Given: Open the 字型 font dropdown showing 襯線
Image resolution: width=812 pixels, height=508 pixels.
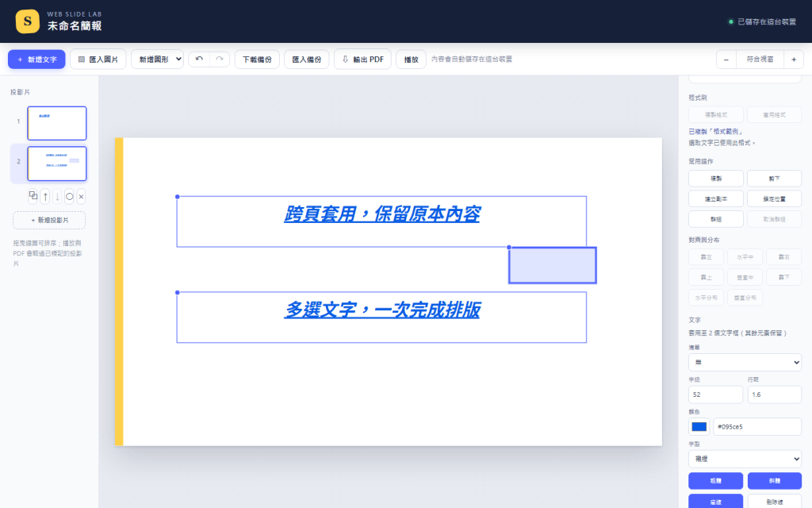Looking at the screenshot, I should click(745, 459).
